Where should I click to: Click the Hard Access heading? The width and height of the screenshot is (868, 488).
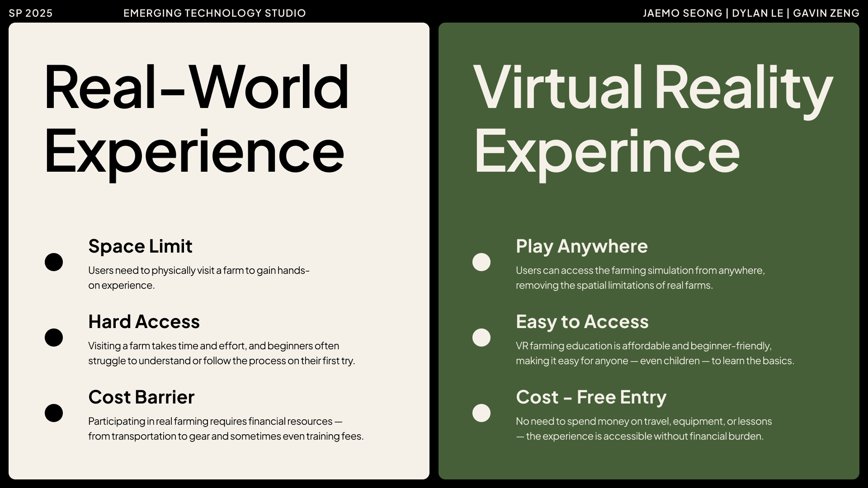(x=144, y=322)
